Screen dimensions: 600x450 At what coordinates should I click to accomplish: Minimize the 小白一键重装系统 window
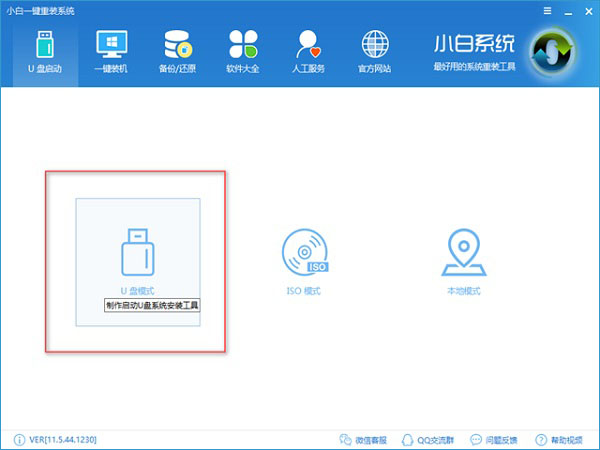[x=568, y=11]
